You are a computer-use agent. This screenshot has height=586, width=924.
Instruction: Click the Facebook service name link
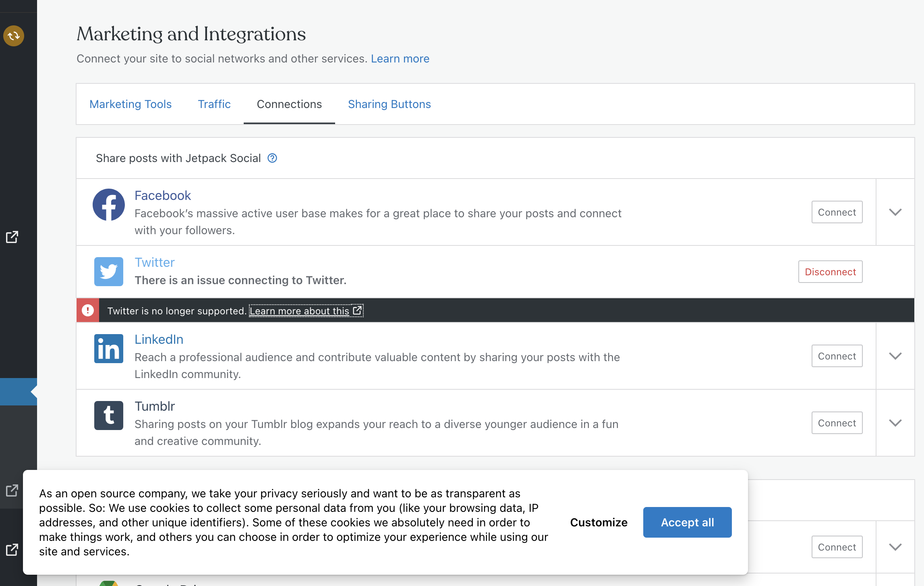(163, 195)
